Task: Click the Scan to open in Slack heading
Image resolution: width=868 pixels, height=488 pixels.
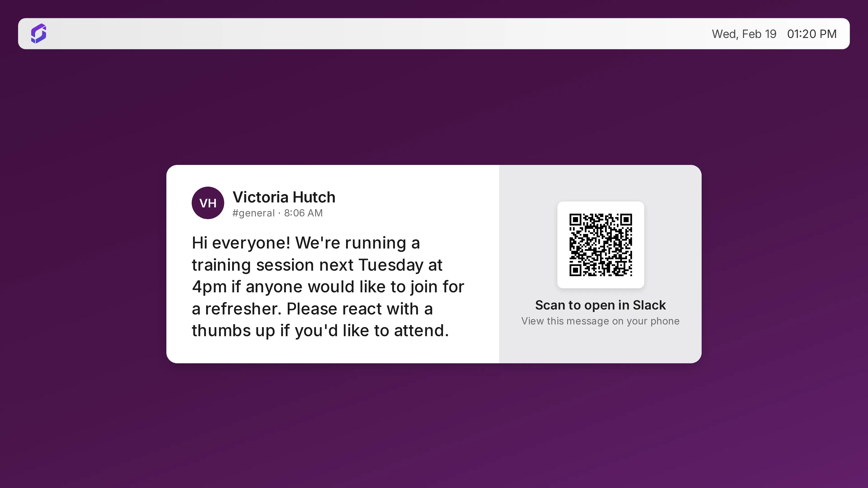Action: tap(600, 305)
